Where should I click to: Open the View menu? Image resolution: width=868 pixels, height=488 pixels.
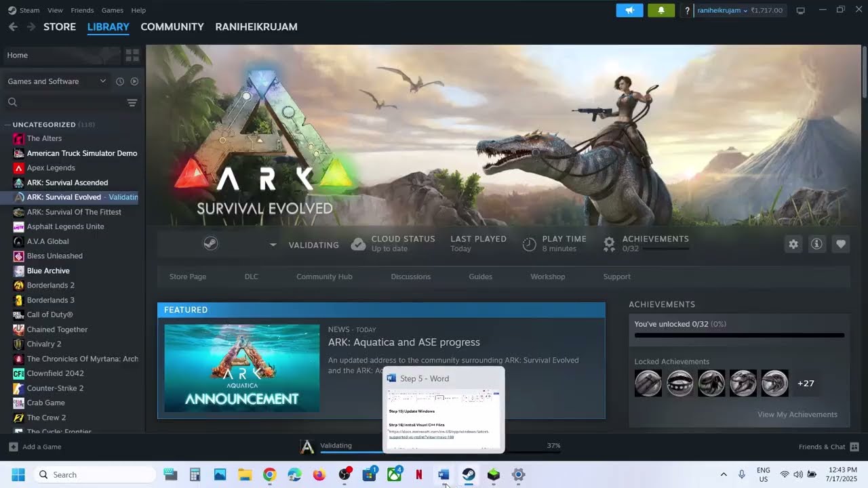(56, 10)
